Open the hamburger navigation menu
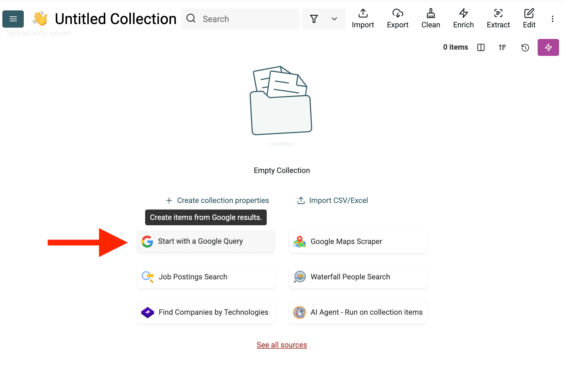The height and width of the screenshot is (392, 565). click(x=13, y=19)
